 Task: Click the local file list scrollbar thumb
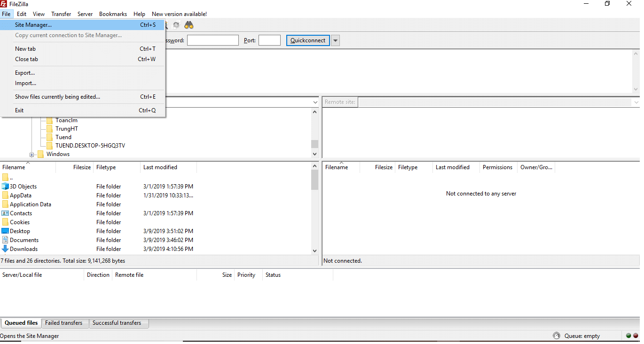tap(315, 180)
